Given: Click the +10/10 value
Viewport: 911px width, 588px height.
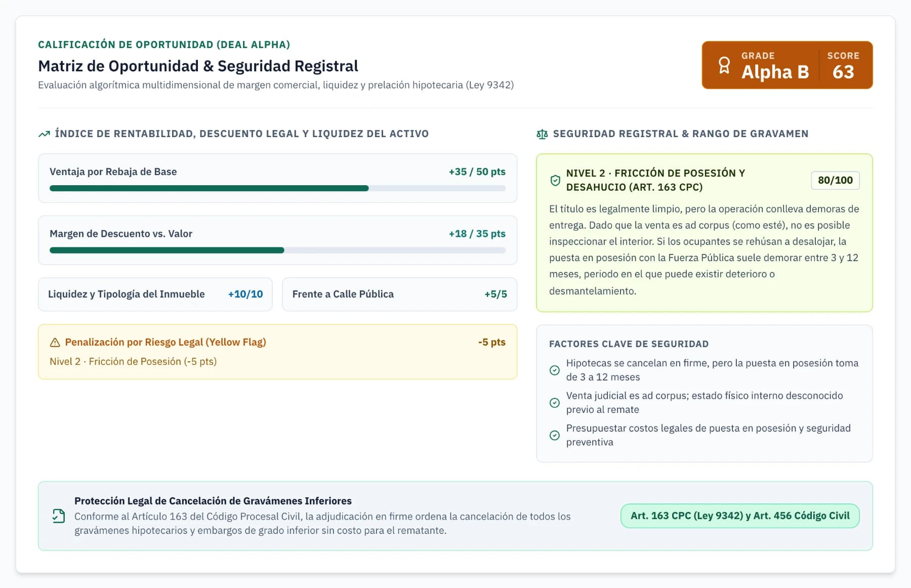Looking at the screenshot, I should click(x=245, y=294).
